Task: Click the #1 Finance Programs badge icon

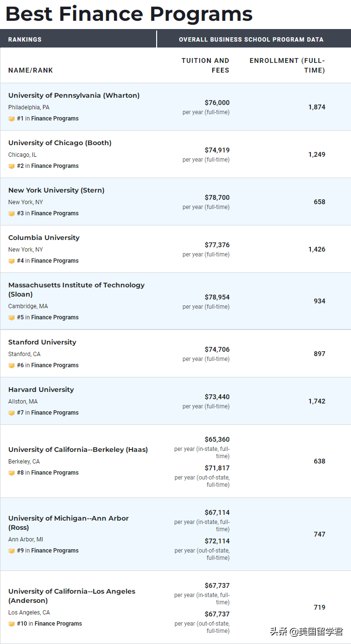Action: point(12,119)
